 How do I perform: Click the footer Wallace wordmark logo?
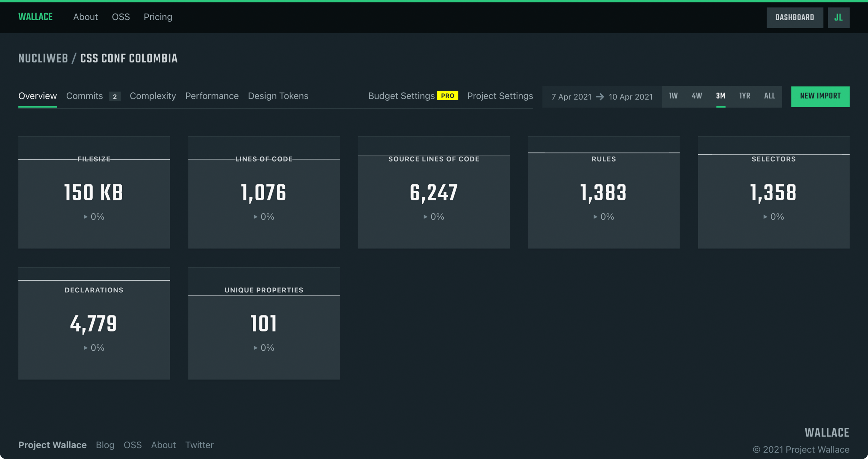[827, 433]
